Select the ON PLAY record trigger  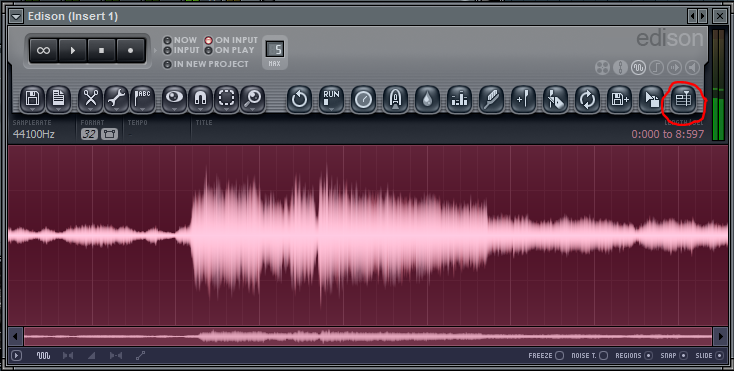(x=208, y=50)
